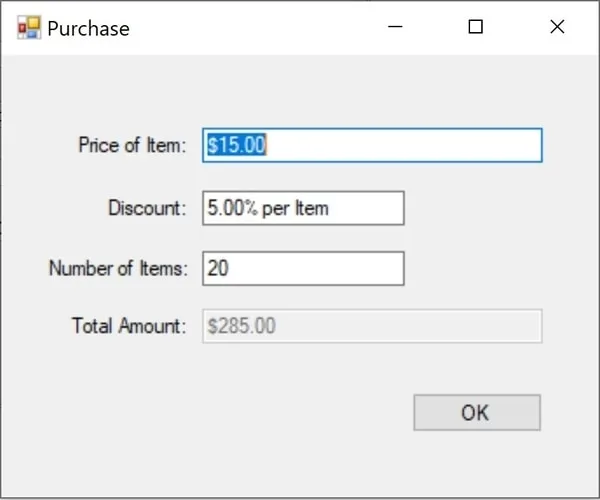Viewport: 600px width, 500px height.
Task: Close the Purchase dialog
Action: pos(557,28)
